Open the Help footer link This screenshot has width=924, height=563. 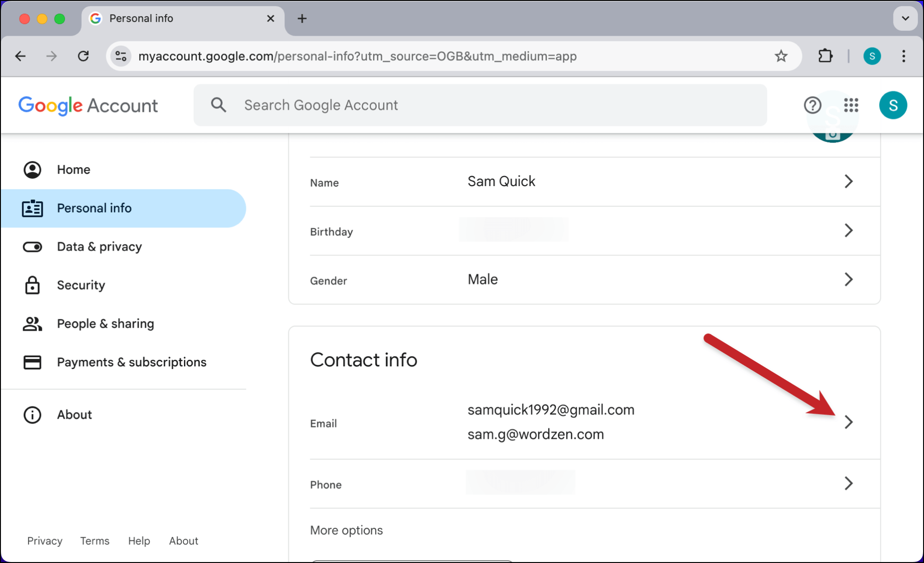[139, 541]
